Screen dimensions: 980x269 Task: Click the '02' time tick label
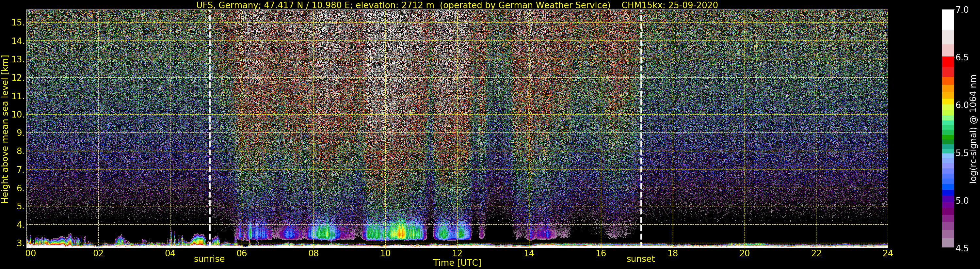point(98,253)
